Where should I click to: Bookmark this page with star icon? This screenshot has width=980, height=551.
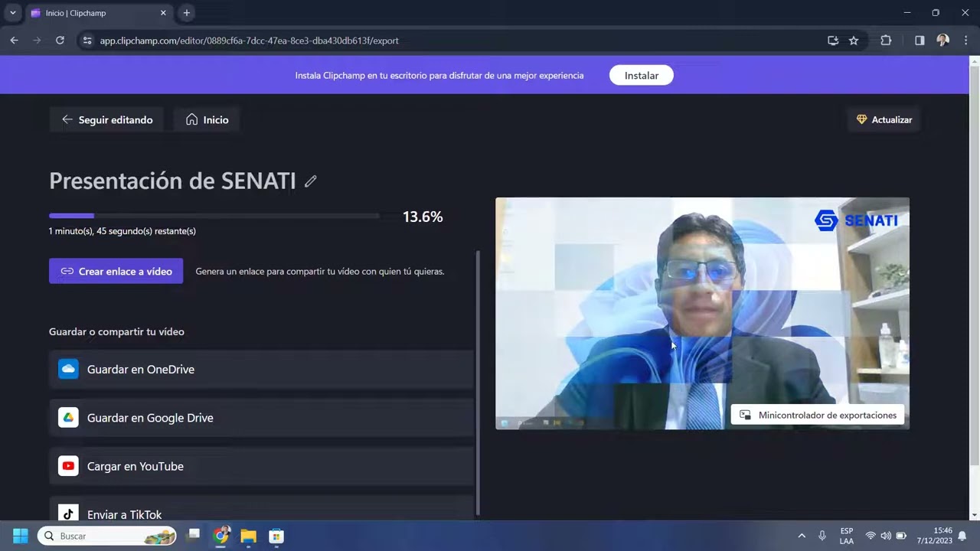point(854,41)
